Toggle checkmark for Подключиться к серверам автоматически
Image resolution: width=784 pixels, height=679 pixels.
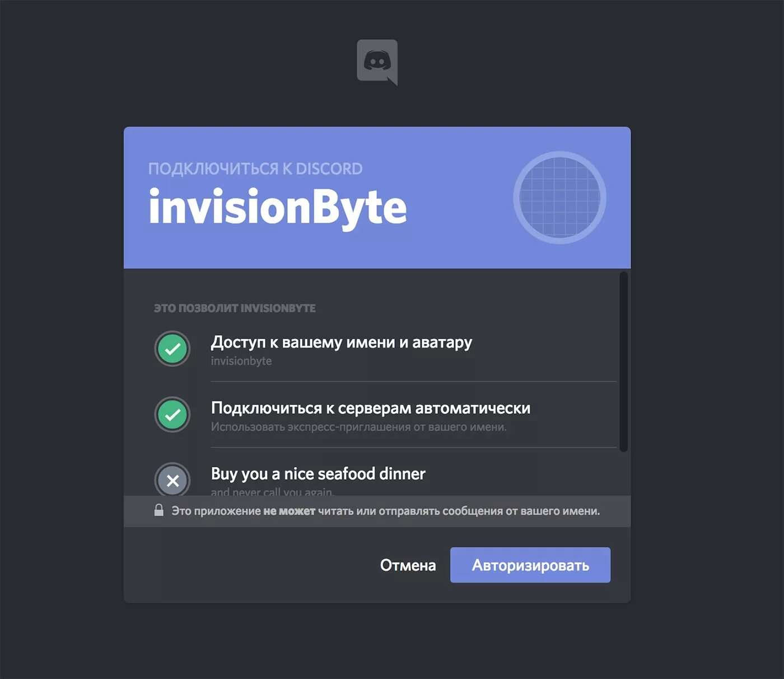pos(172,415)
